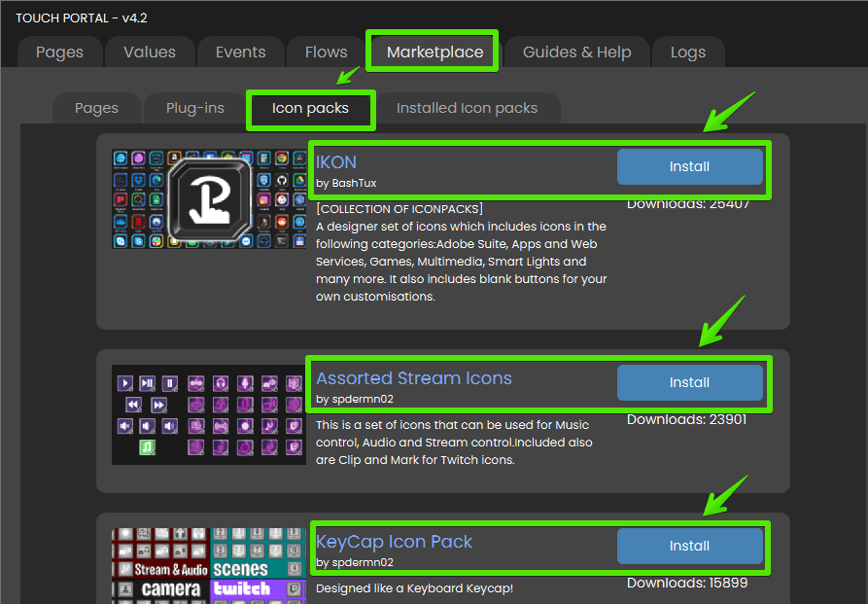The image size is (868, 604).
Task: Click the 'by spdermn02' text under KeyCap Icon Pack
Action: pos(355,562)
